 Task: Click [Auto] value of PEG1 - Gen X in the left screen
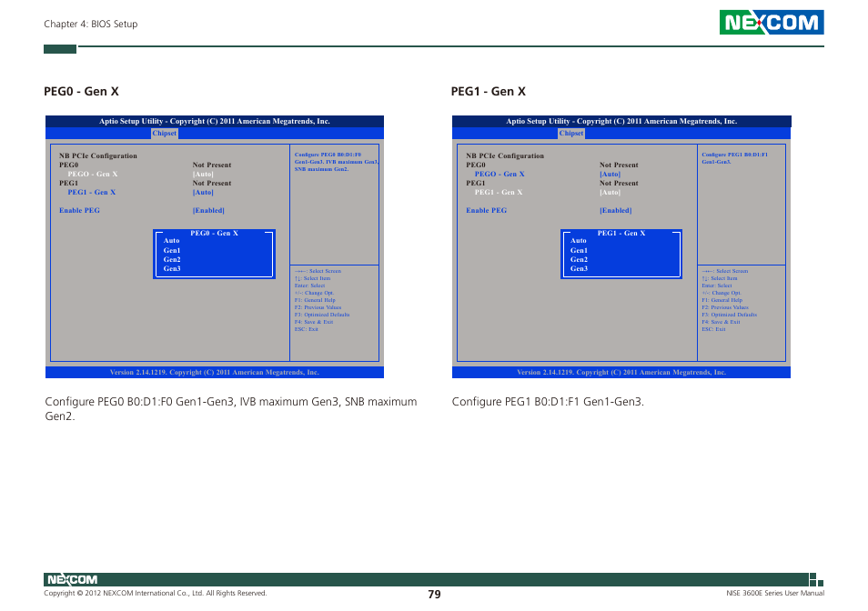coord(203,193)
